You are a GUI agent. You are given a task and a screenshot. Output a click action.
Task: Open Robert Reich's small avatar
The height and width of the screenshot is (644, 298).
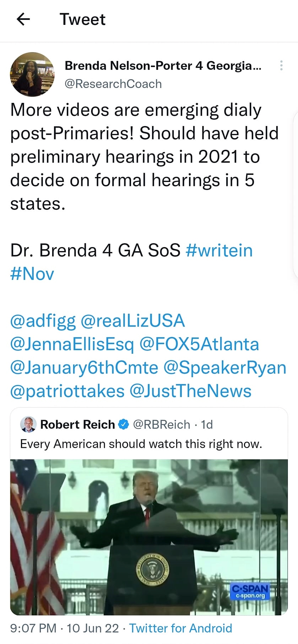pos(28,424)
